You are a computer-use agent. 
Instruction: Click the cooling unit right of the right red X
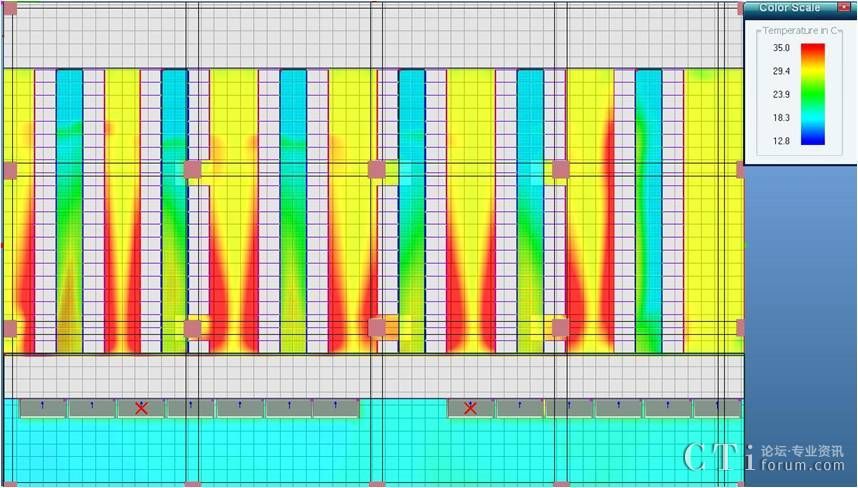click(519, 408)
